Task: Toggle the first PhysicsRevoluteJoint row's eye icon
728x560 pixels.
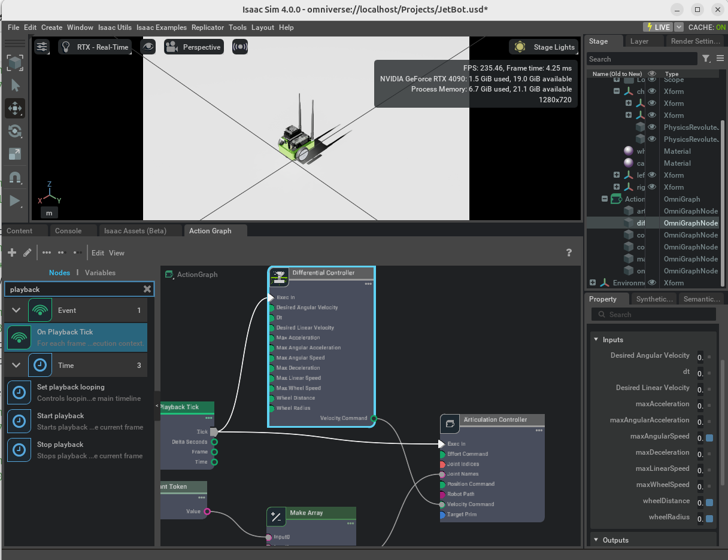Action: (652, 127)
